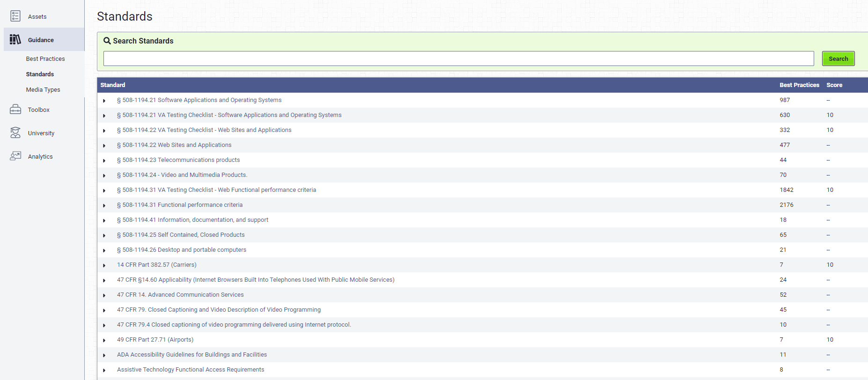Open the Assets menu item
Screen dimensions: 868x380
(x=37, y=16)
